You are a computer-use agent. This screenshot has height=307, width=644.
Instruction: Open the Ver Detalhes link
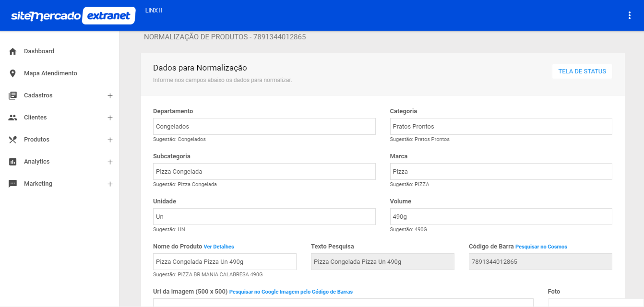219,247
